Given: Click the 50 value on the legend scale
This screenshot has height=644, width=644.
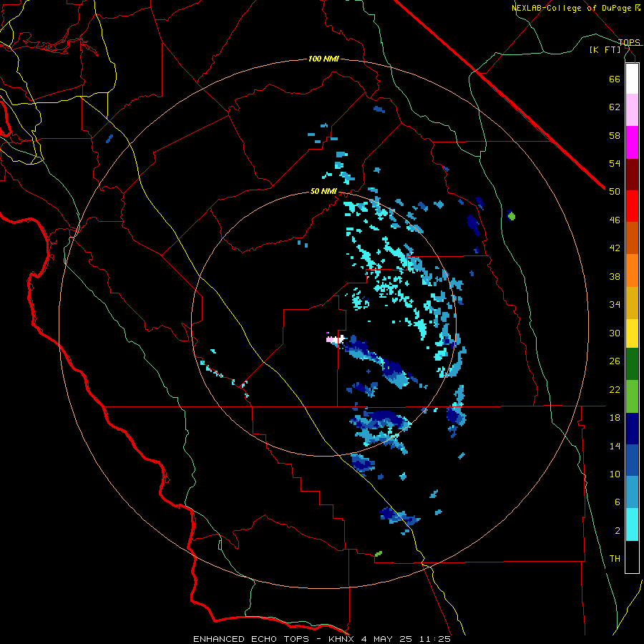Looking at the screenshot, I should (x=615, y=192).
